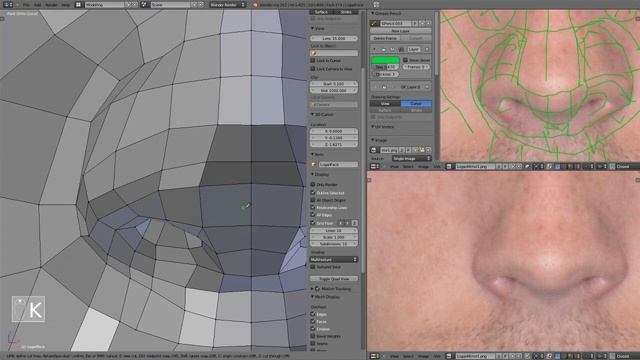The image size is (640, 360).
Task: Click the Delete Frame button
Action: tap(385, 38)
